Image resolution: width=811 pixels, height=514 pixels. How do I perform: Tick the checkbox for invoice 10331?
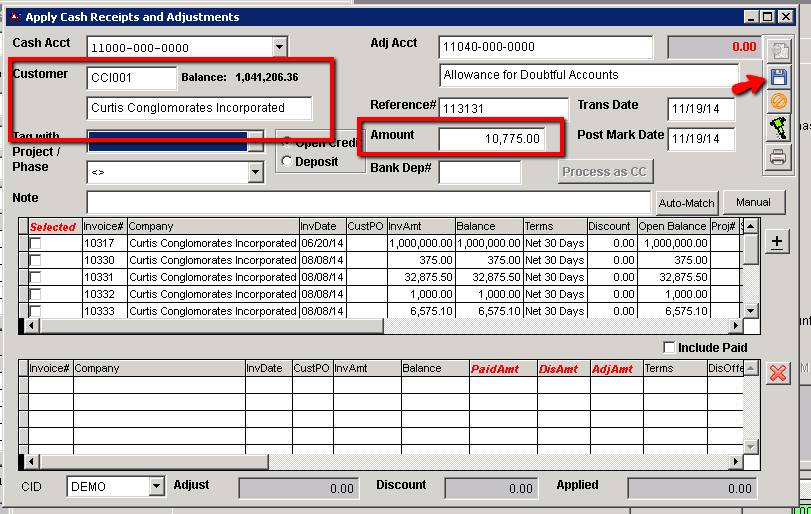click(36, 277)
